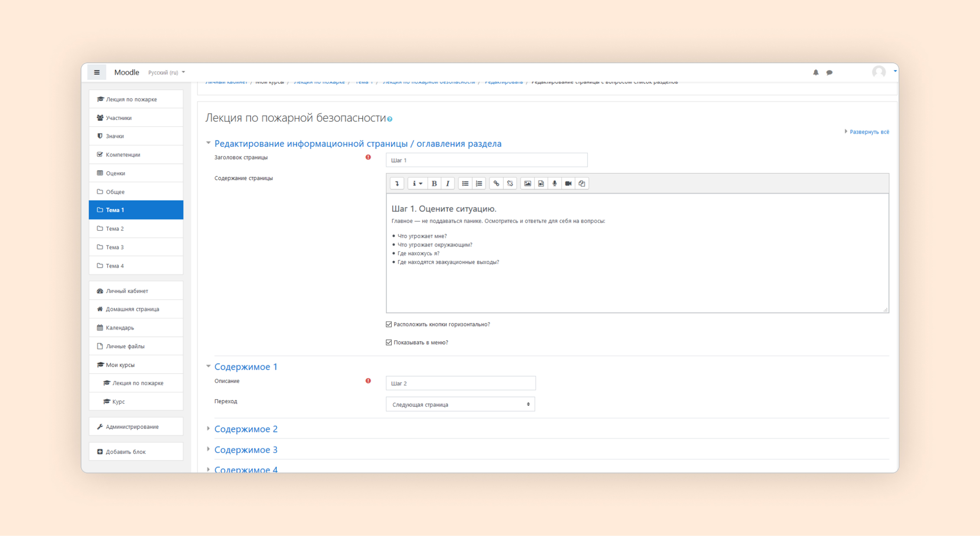Insert a link in the editor
980x536 pixels.
(496, 183)
